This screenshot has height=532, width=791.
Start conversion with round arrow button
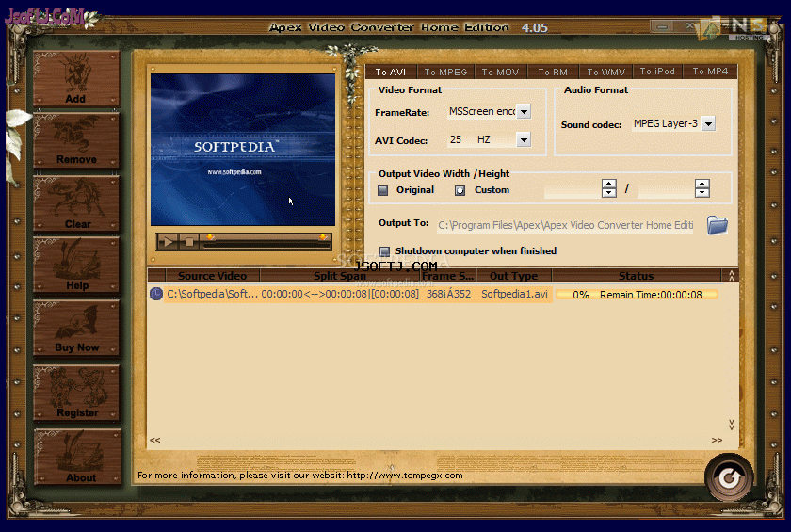click(x=729, y=477)
